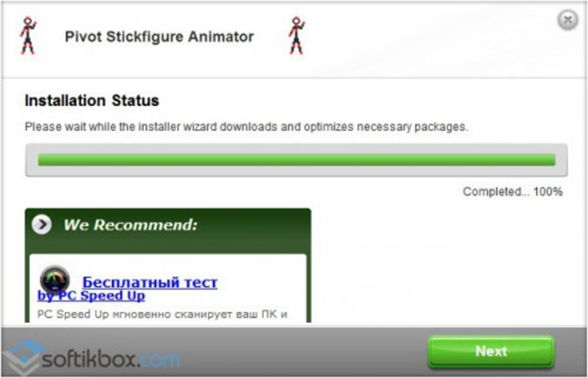Click the Installation Status heading
The height and width of the screenshot is (378, 588).
click(x=92, y=100)
